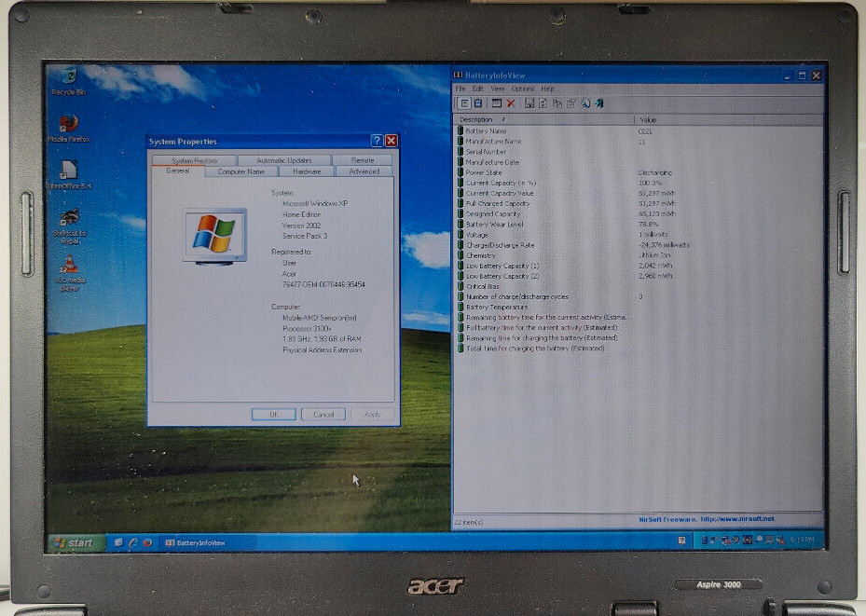Click BatteryInfoView title bar app icon
This screenshot has height=616, width=866.
point(458,75)
